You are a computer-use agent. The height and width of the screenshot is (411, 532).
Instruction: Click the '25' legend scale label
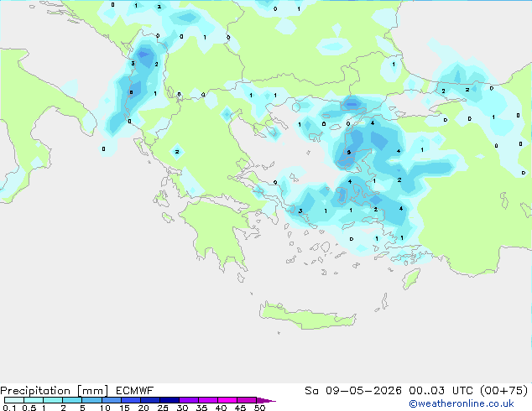[x=163, y=408]
